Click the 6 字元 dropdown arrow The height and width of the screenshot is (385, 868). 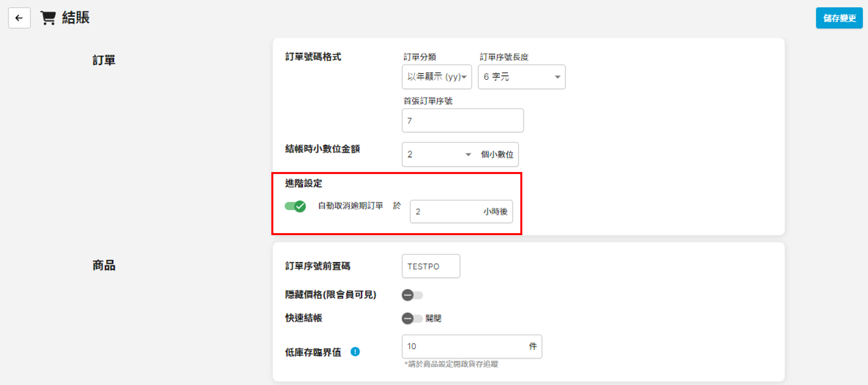click(x=557, y=77)
